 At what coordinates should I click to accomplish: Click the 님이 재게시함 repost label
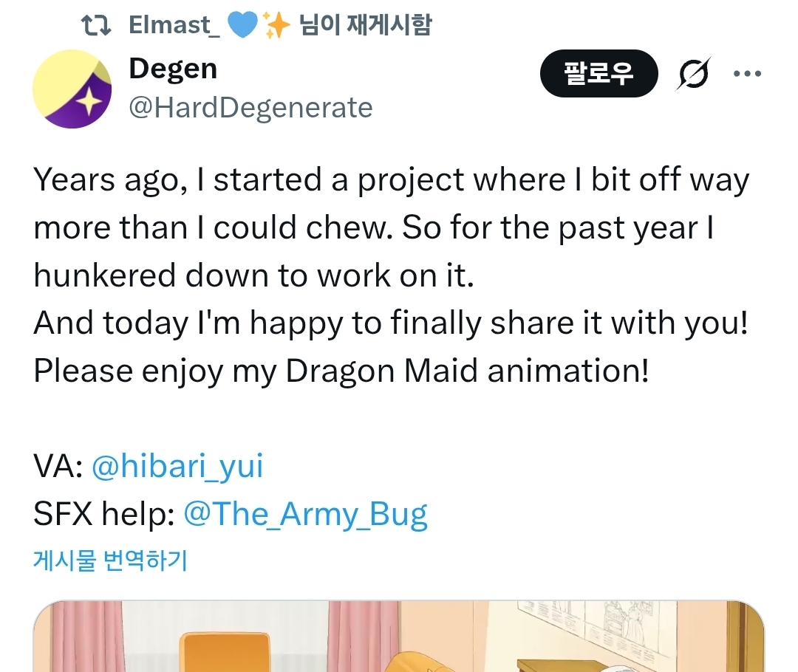[365, 26]
